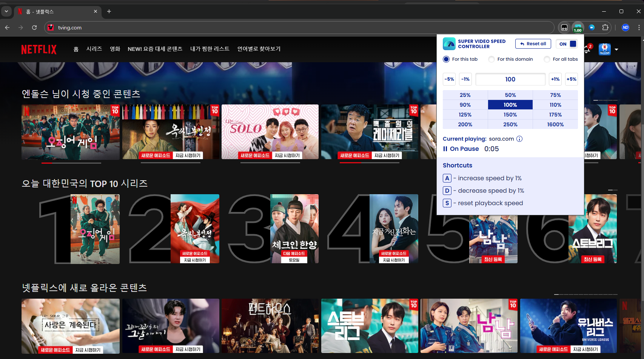Set speed preset to 150%
Viewport: 644px width, 359px height.
pyautogui.click(x=510, y=115)
